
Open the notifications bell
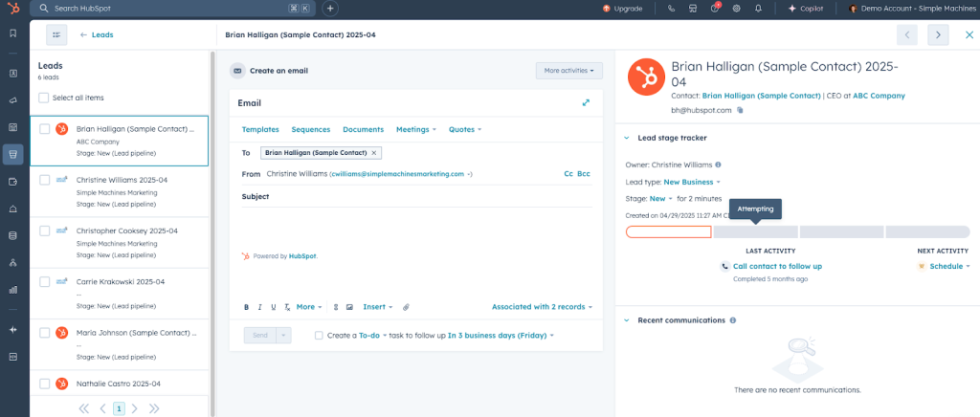click(758, 9)
